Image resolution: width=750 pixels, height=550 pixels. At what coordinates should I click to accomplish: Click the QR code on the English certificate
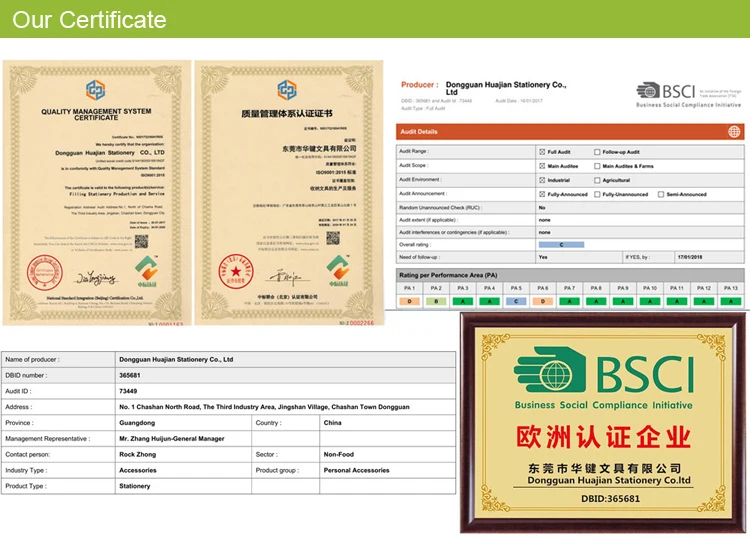point(141,242)
